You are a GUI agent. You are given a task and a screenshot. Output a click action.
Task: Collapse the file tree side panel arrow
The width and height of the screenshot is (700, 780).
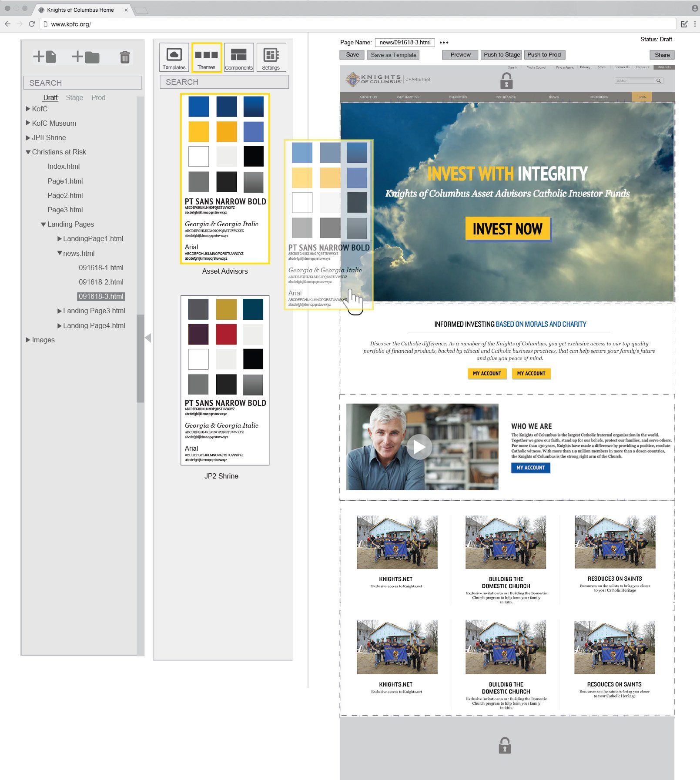click(148, 338)
